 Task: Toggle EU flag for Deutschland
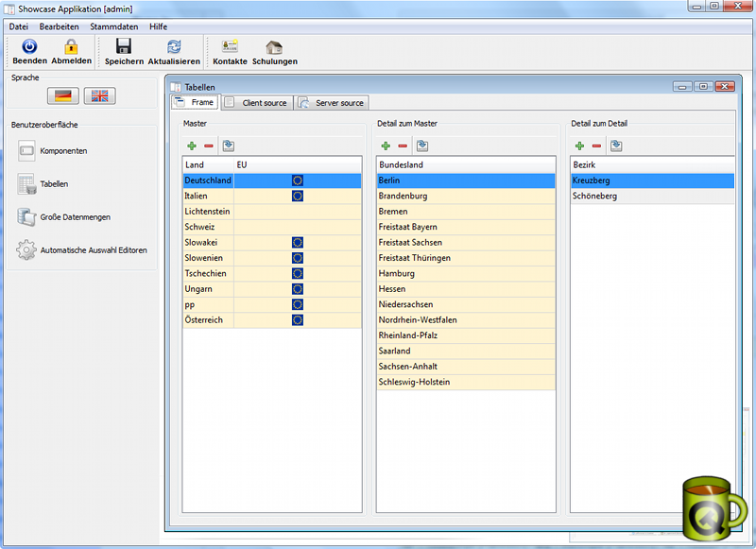(x=298, y=180)
